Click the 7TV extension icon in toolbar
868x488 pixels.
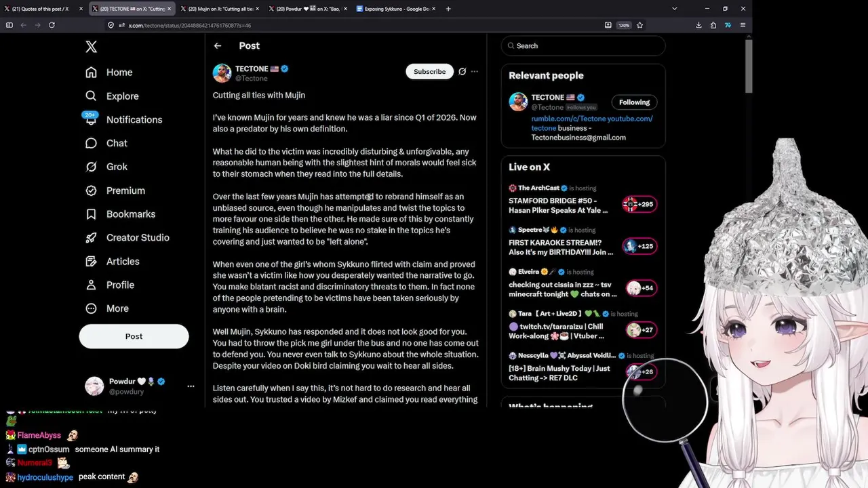(728, 25)
